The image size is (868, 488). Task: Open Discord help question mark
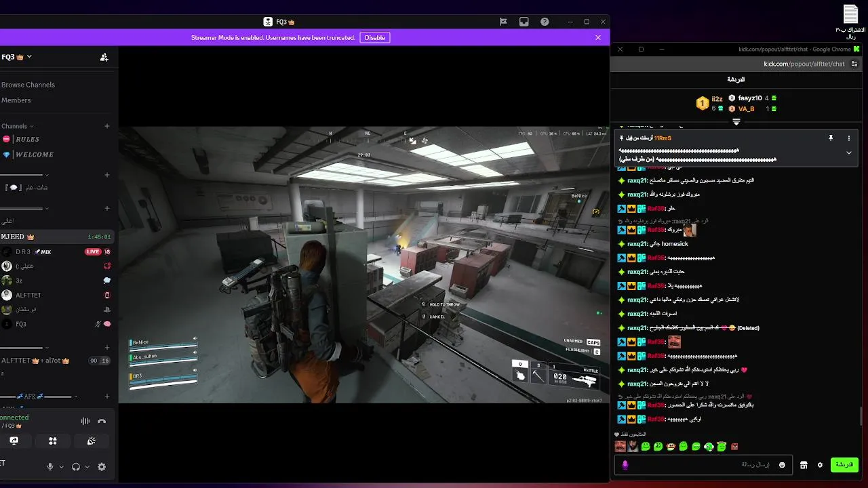click(545, 22)
